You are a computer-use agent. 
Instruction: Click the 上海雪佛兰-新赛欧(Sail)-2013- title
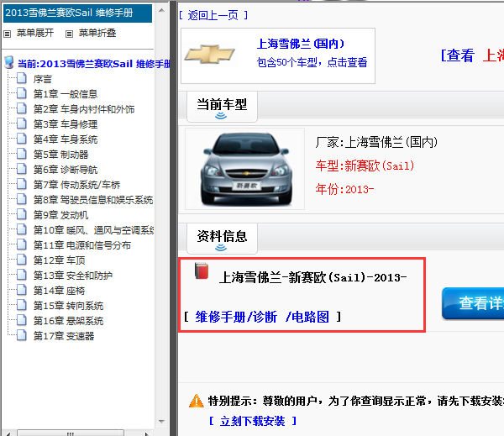click(x=313, y=277)
